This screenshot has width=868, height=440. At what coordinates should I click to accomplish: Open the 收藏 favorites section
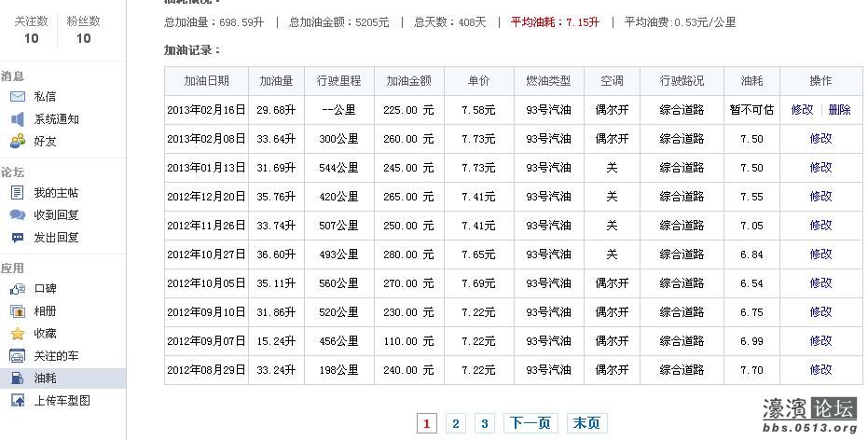point(45,334)
